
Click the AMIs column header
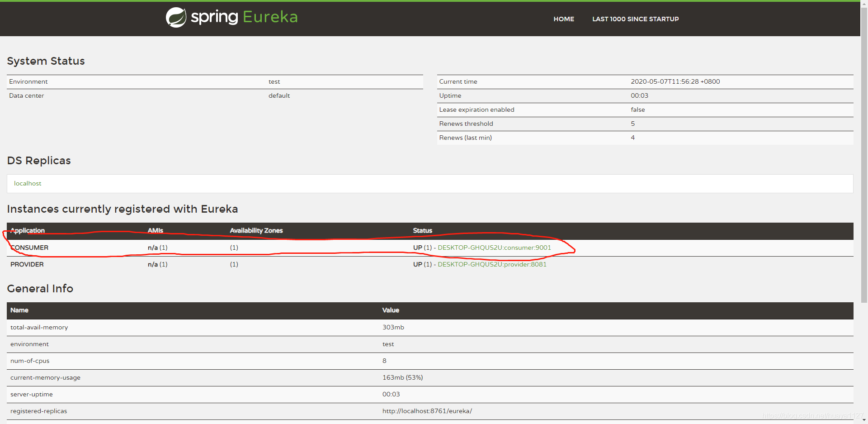pyautogui.click(x=156, y=230)
